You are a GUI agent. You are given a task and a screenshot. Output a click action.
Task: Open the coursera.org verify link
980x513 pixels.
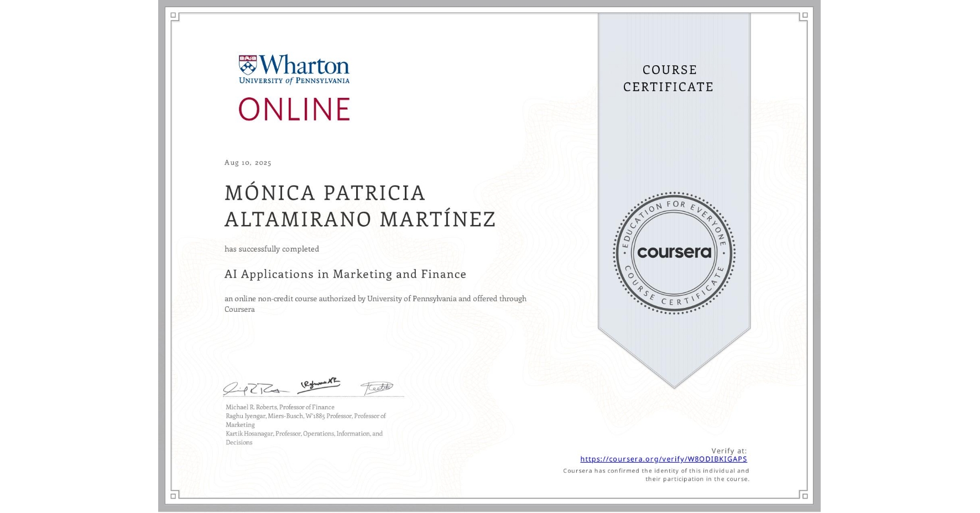pyautogui.click(x=663, y=459)
